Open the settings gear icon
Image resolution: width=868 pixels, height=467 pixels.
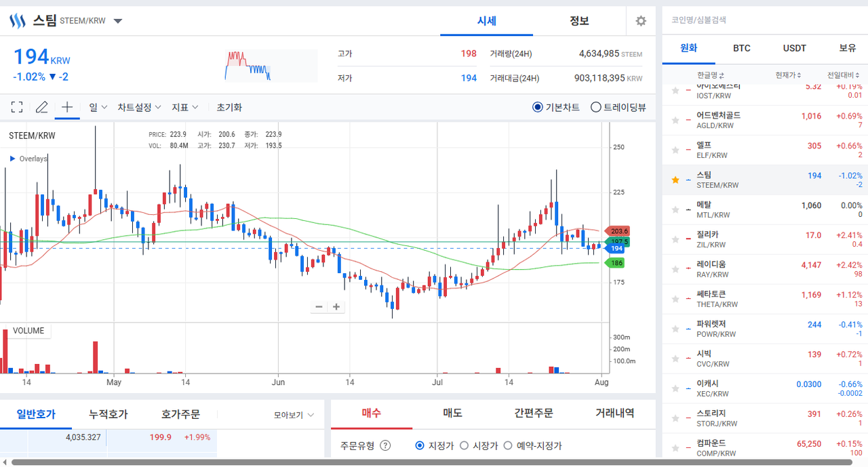(x=641, y=21)
